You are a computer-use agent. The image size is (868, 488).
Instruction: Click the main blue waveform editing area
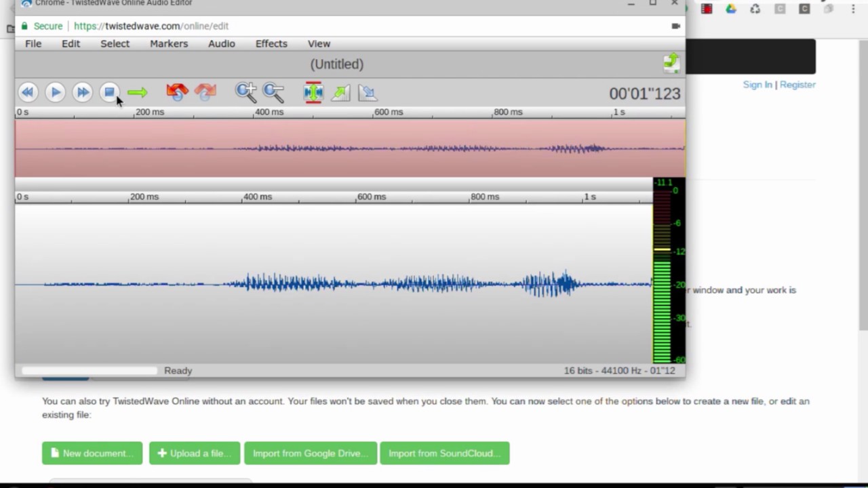point(334,283)
